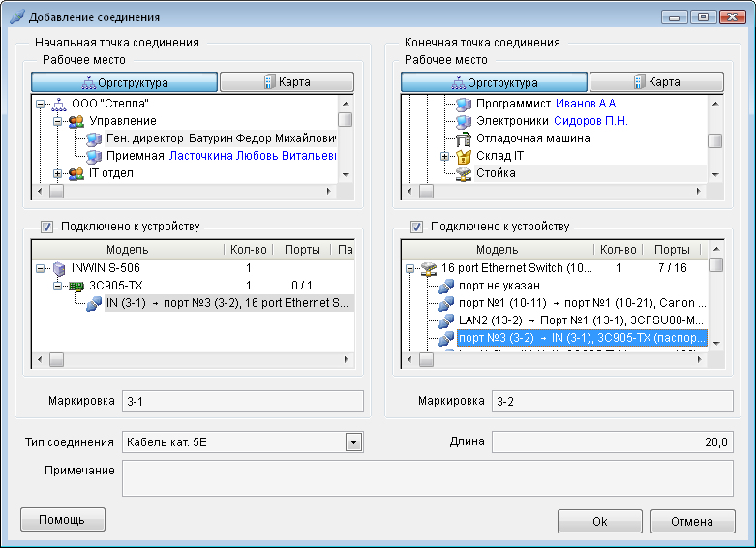The image size is (756, 548).
Task: Select the 'порт не указан' row
Action: [x=499, y=286]
